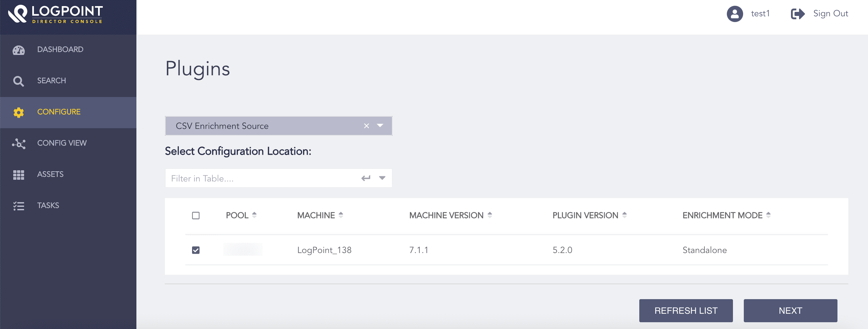Click the Tasks checklist icon

pos(19,206)
